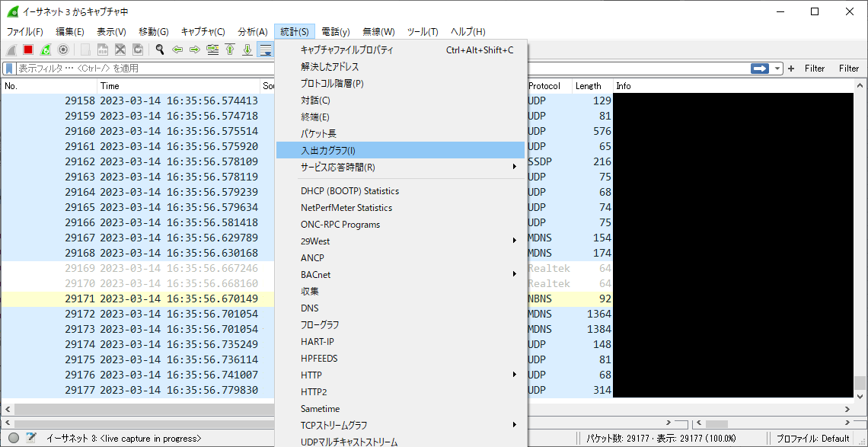Viewport: 868px width, 447px height.
Task: Go back to previous packet arrow
Action: 177,49
